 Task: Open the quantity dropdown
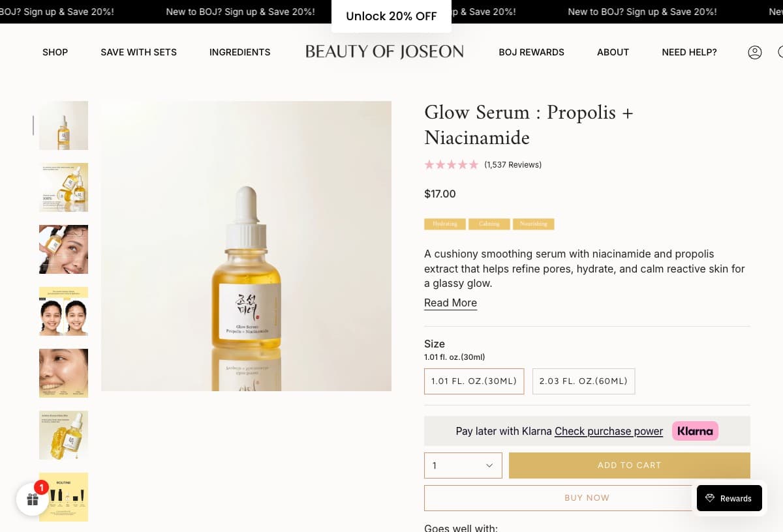[463, 465]
